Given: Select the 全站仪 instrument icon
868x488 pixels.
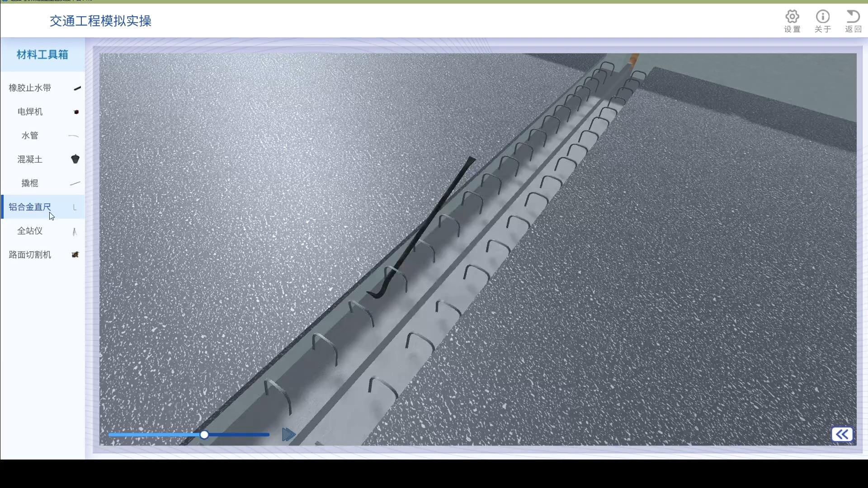Looking at the screenshot, I should [75, 231].
